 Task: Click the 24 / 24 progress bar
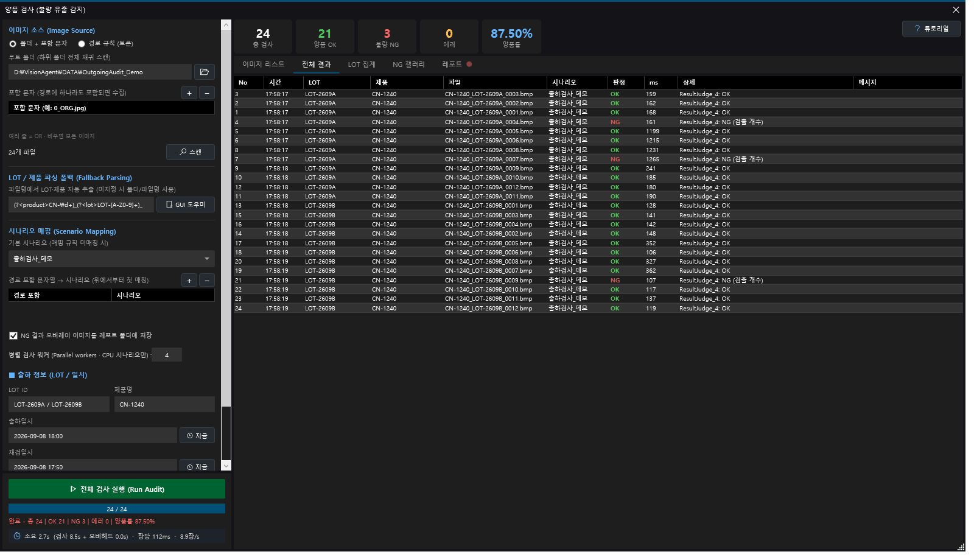coord(117,509)
